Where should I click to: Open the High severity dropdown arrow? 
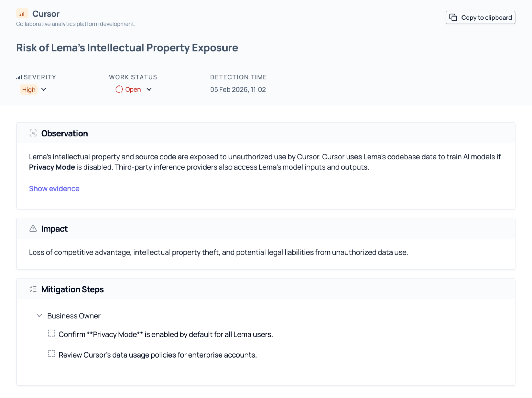click(44, 89)
